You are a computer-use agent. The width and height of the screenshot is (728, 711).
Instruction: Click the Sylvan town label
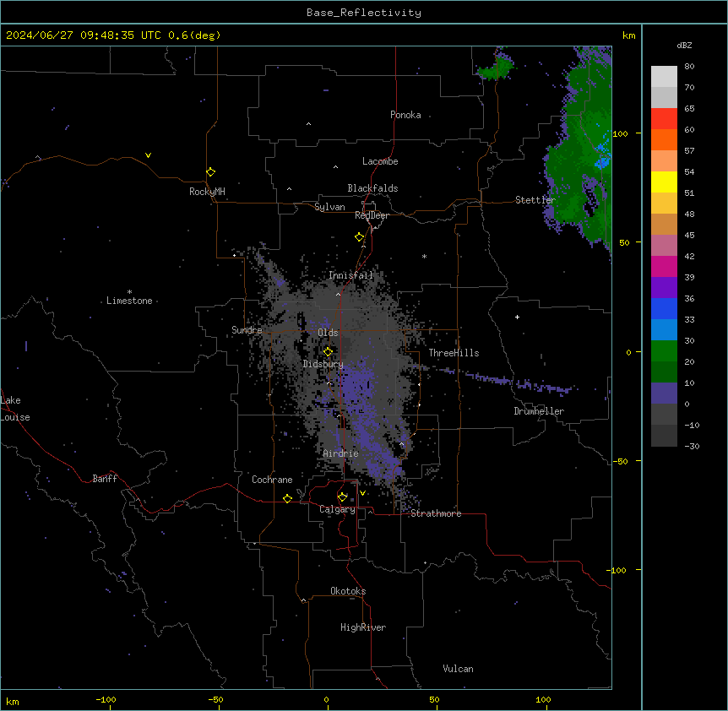(x=329, y=207)
